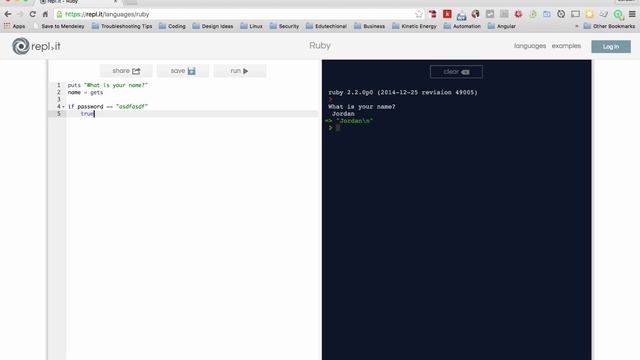The height and width of the screenshot is (360, 640).
Task: Open the browser home icon
Action: 45,14
